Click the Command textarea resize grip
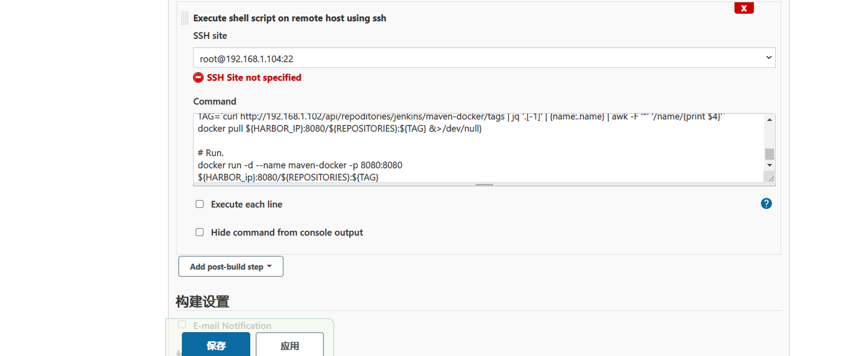Viewport: 868px width, 356px height. 769,177
